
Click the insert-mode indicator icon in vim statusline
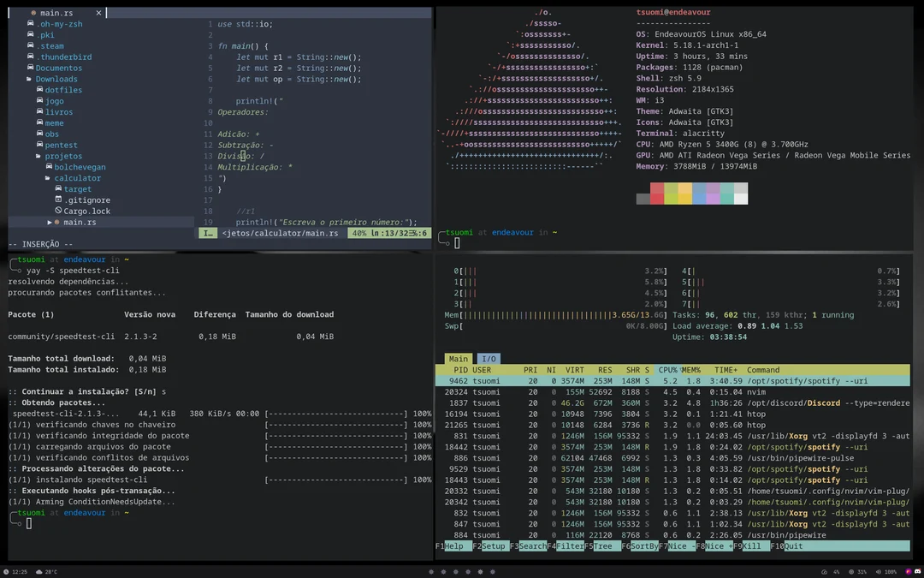pos(207,232)
